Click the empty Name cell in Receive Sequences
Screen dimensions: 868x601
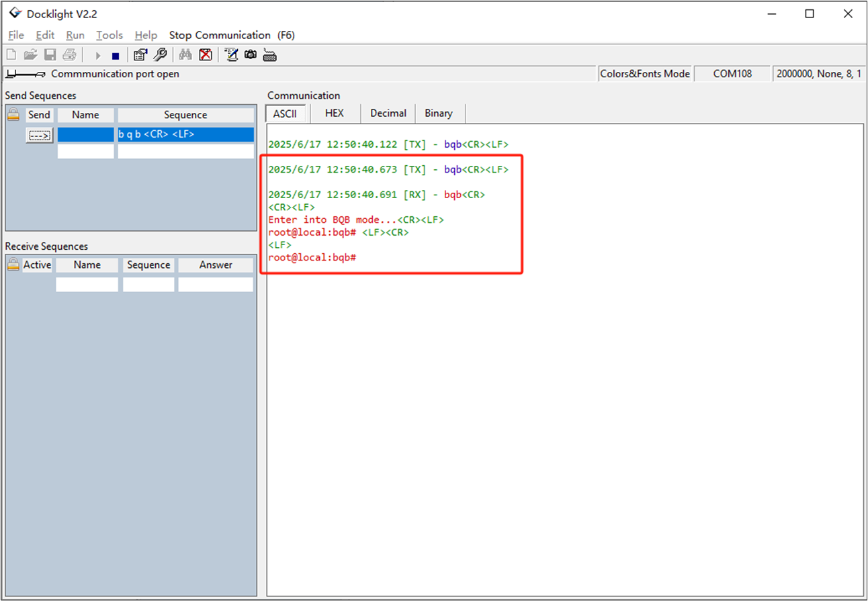pos(87,285)
